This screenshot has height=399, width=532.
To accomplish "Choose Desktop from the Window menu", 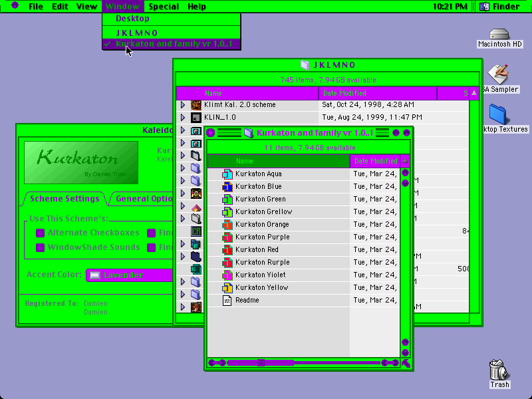I will click(x=172, y=19).
